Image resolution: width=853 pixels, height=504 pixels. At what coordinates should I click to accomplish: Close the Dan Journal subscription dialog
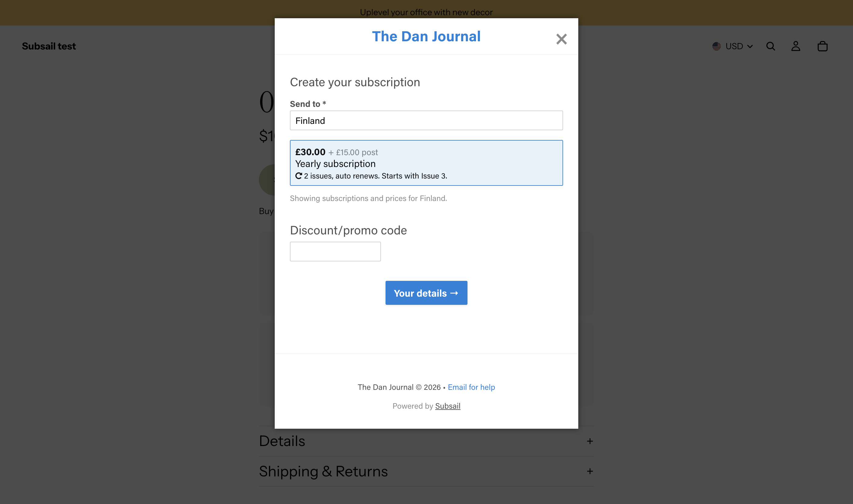pyautogui.click(x=561, y=39)
